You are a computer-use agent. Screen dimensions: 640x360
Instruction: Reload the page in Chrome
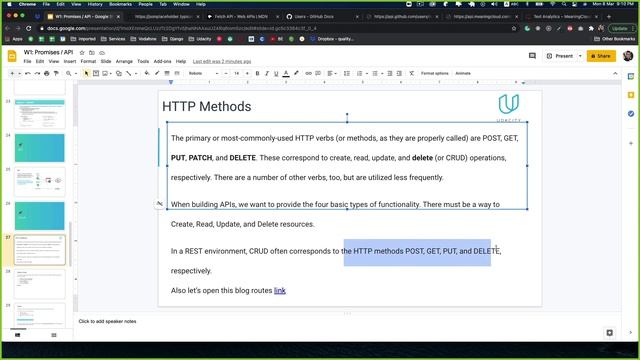(29, 29)
